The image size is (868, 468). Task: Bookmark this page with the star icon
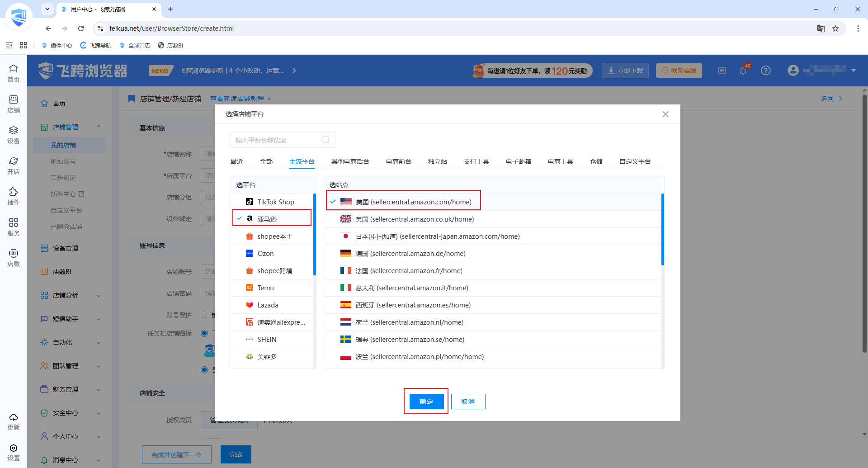click(x=835, y=28)
